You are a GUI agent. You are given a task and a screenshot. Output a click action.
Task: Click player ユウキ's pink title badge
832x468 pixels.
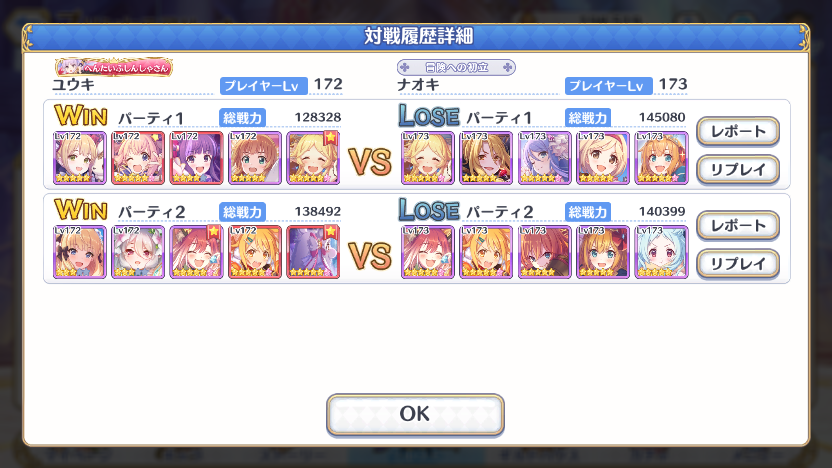click(114, 67)
